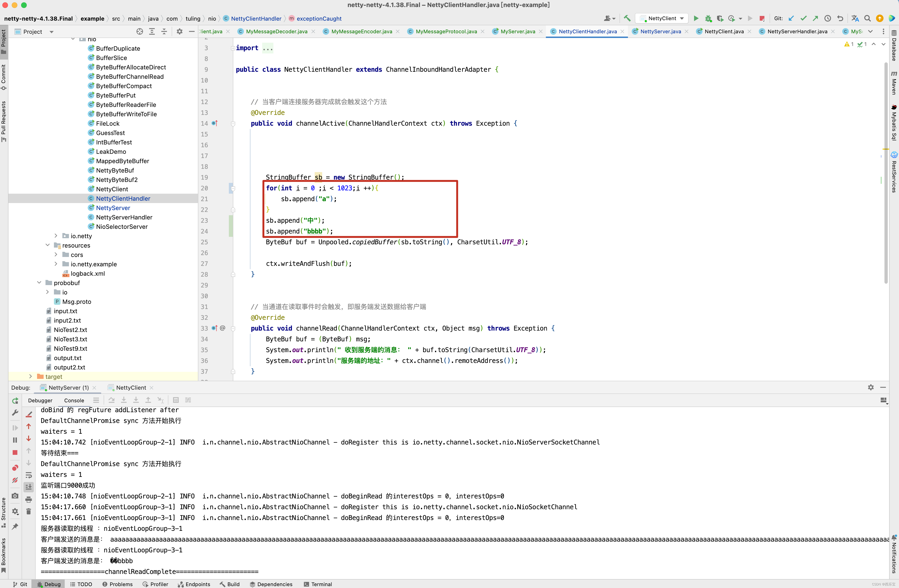Screen dimensions: 899x588
Task: Commit changes via Git checkmark
Action: [x=803, y=18]
